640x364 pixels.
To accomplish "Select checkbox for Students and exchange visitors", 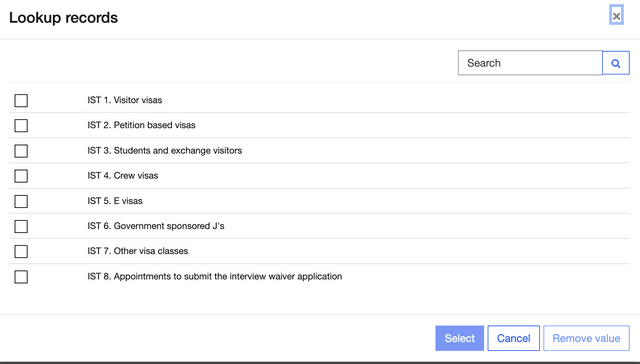I will point(21,151).
